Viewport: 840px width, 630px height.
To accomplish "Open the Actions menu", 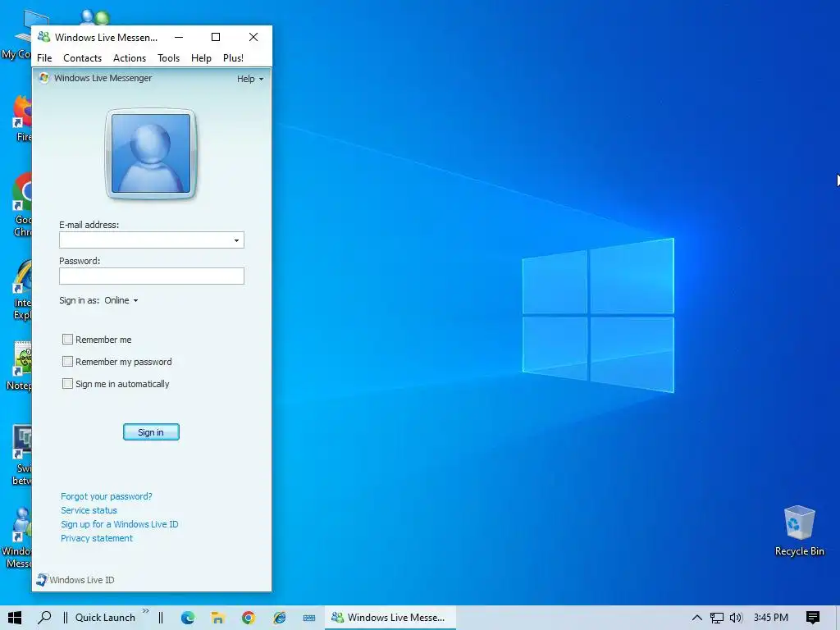I will pyautogui.click(x=130, y=58).
